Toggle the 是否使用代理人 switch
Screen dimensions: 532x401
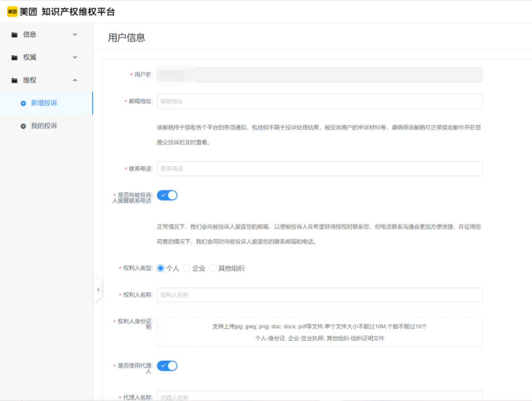[167, 366]
